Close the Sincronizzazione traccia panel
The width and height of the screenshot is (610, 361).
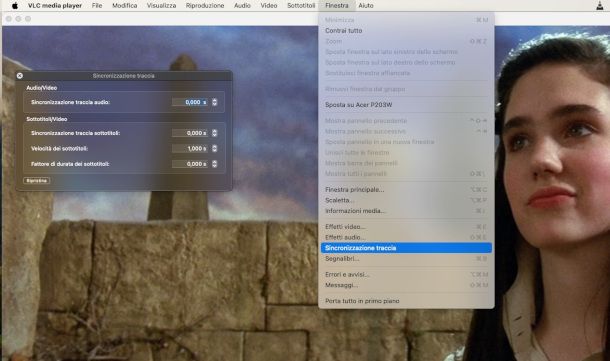tap(19, 75)
